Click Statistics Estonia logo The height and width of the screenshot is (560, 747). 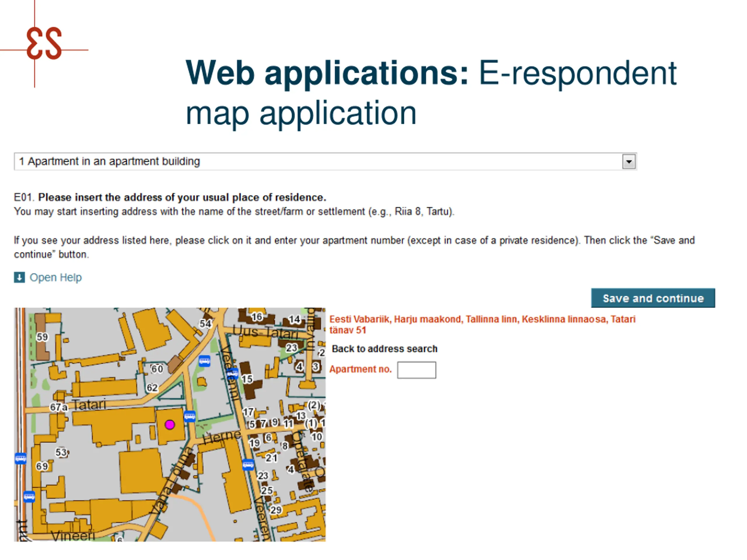point(44,44)
